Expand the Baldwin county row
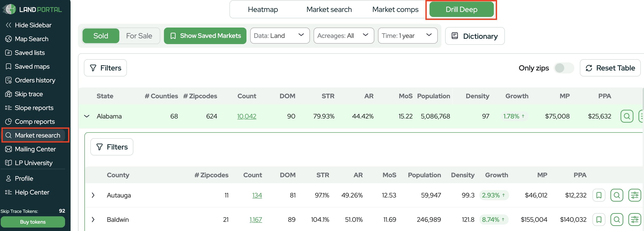This screenshot has height=231, width=644. click(x=93, y=220)
